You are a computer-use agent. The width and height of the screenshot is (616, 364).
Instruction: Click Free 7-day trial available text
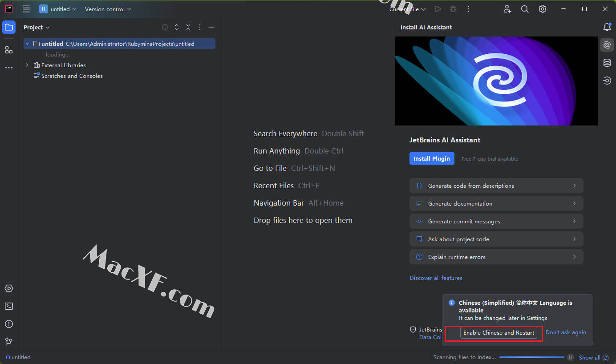click(x=490, y=159)
